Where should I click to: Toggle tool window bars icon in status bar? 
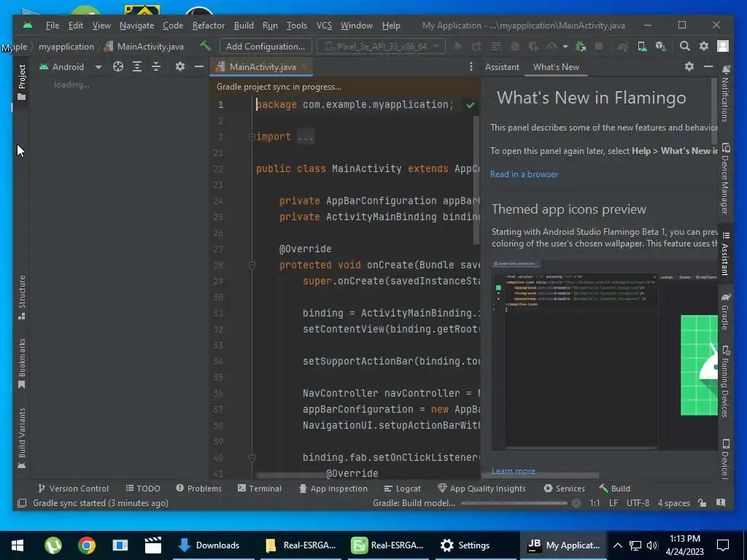pos(21,503)
